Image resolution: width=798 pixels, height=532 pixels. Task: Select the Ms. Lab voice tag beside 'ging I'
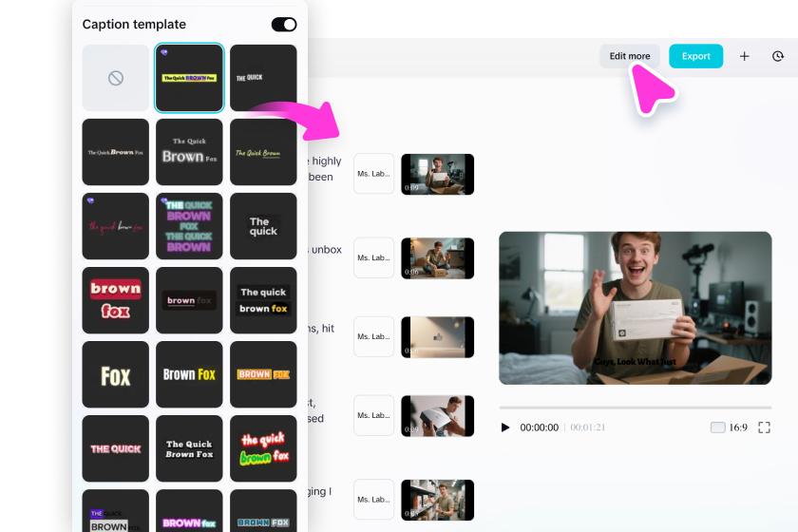click(373, 500)
